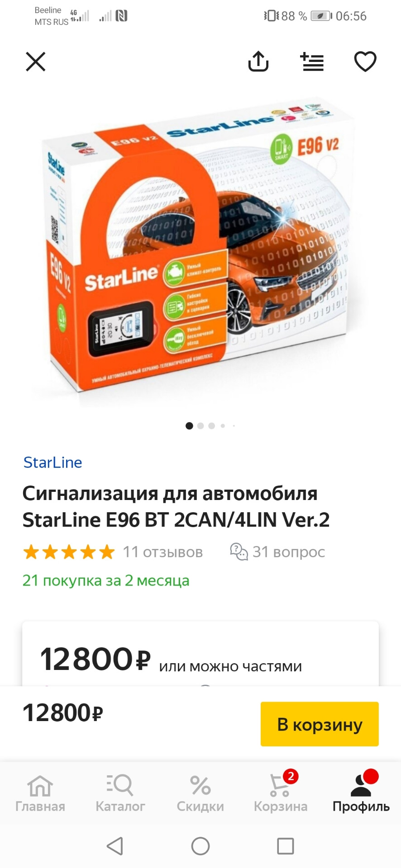This screenshot has height=868, width=401.
Task: Open the Каталог tab
Action: pos(120,794)
